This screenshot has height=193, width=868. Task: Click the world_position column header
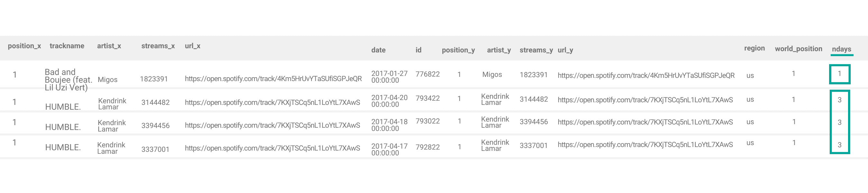click(798, 49)
